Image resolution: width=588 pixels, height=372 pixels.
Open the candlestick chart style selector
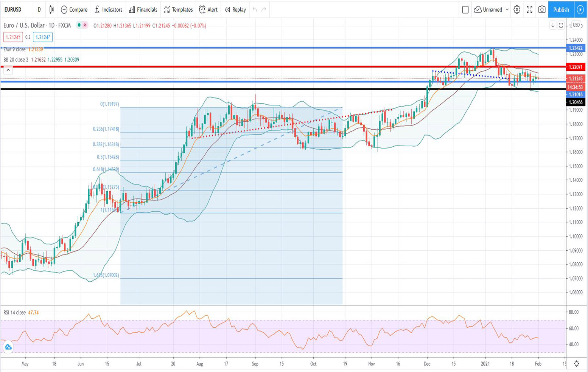pyautogui.click(x=52, y=10)
